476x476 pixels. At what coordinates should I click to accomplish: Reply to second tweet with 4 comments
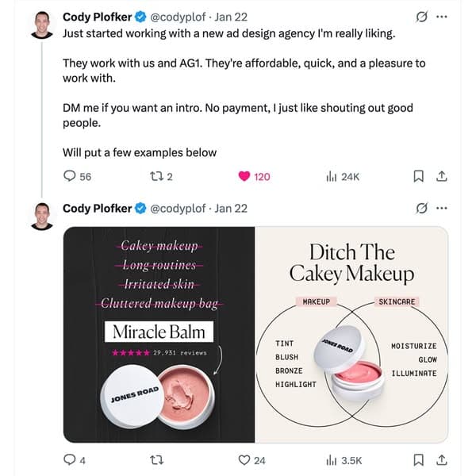[x=70, y=459]
